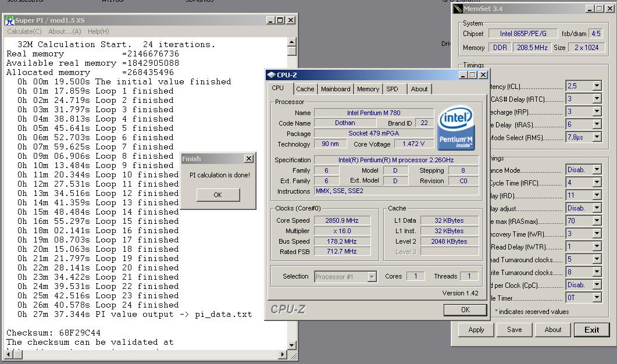Click the CPU-Z title bar icon
The height and width of the screenshot is (364, 617).
(x=271, y=75)
